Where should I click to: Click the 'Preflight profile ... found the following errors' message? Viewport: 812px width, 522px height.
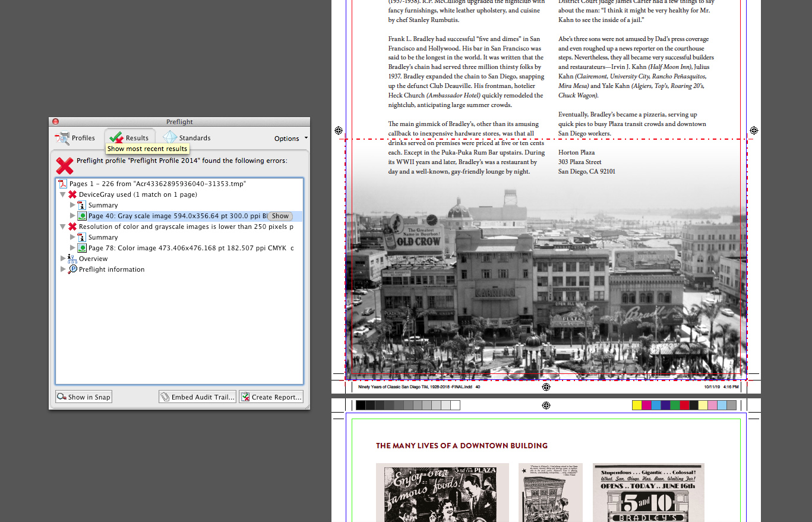[x=182, y=161]
